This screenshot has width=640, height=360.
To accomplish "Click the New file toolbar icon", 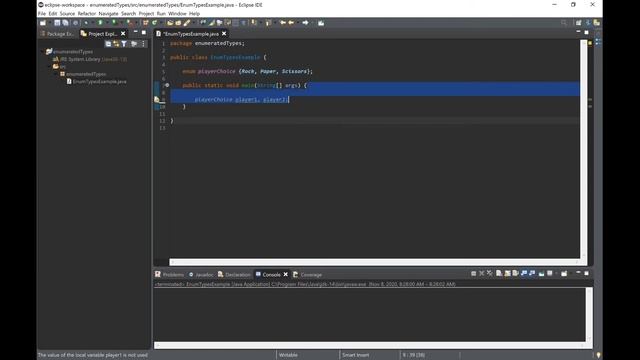I will point(42,23).
